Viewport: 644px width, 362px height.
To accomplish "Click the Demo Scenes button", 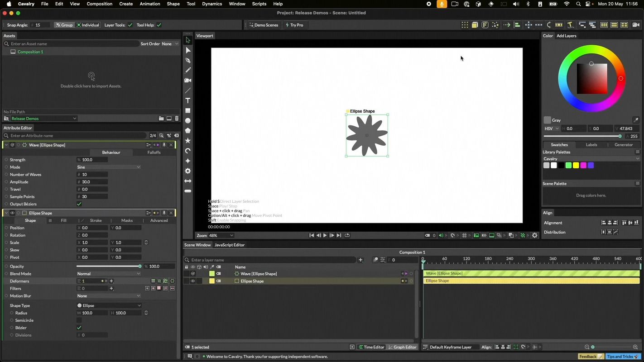I will [264, 25].
